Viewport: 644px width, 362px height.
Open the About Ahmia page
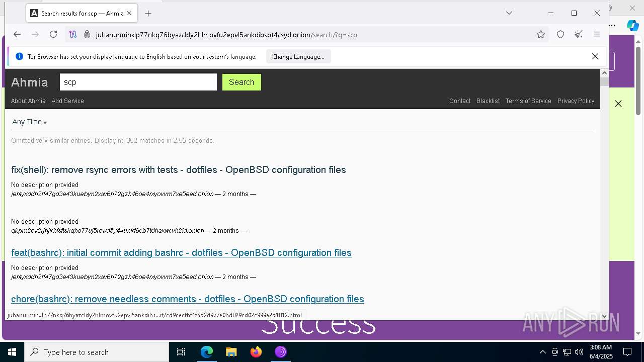pyautogui.click(x=28, y=101)
